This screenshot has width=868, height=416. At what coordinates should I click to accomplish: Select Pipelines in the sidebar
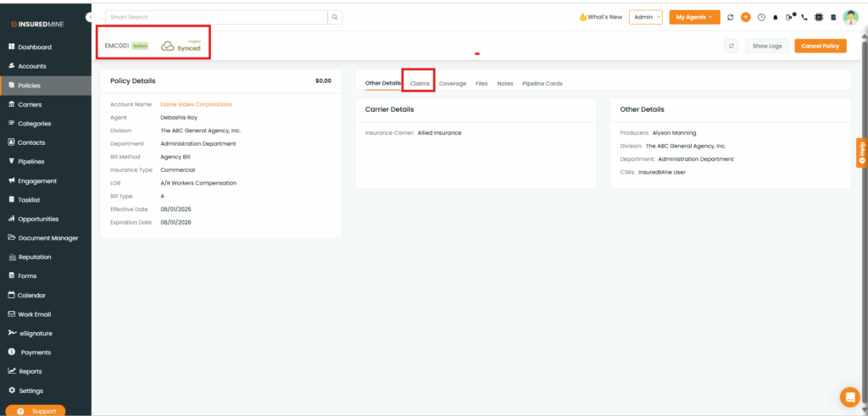point(31,161)
